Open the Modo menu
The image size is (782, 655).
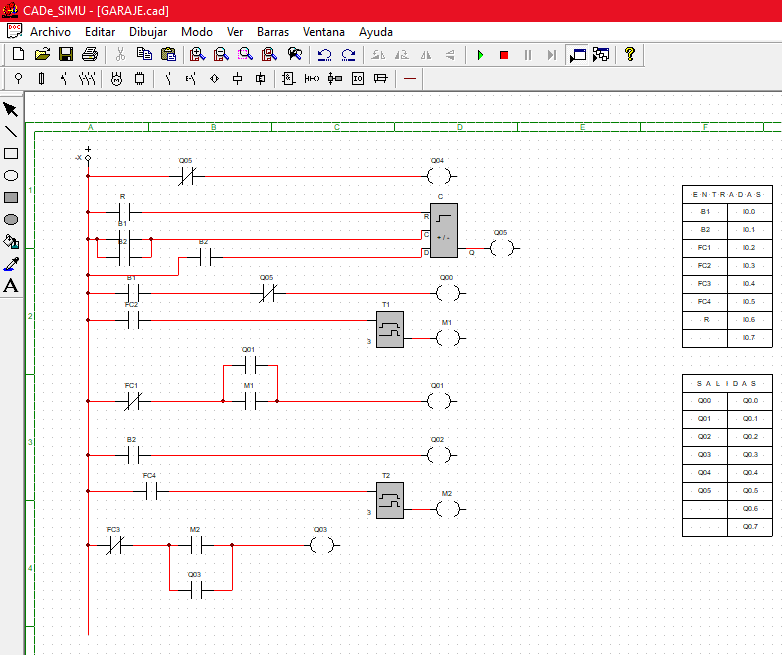[x=196, y=31]
